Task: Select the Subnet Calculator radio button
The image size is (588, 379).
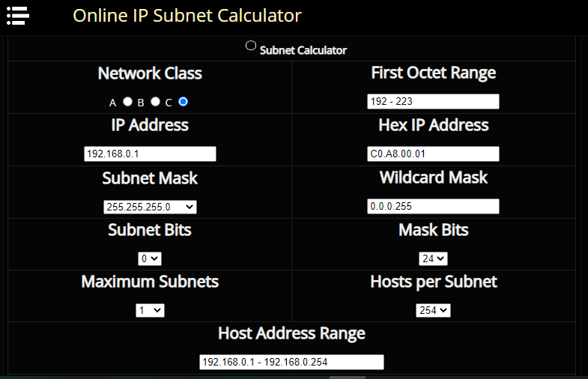Action: (251, 46)
